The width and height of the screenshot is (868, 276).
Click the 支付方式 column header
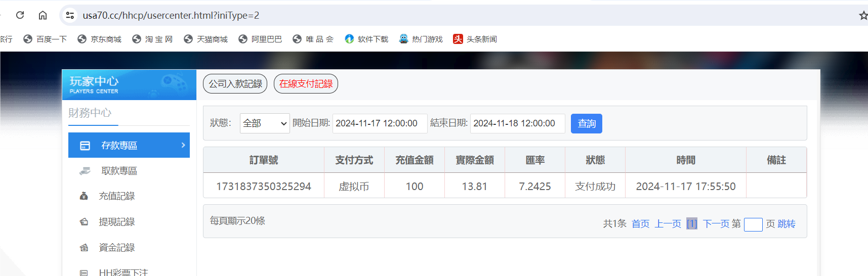[354, 160]
